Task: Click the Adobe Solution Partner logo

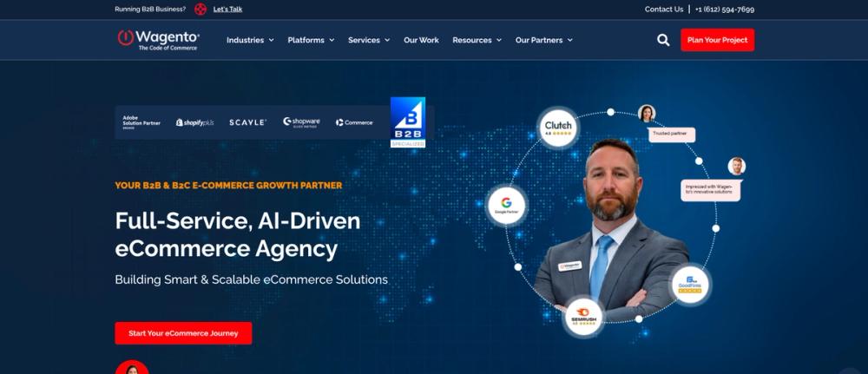Action: [141, 122]
